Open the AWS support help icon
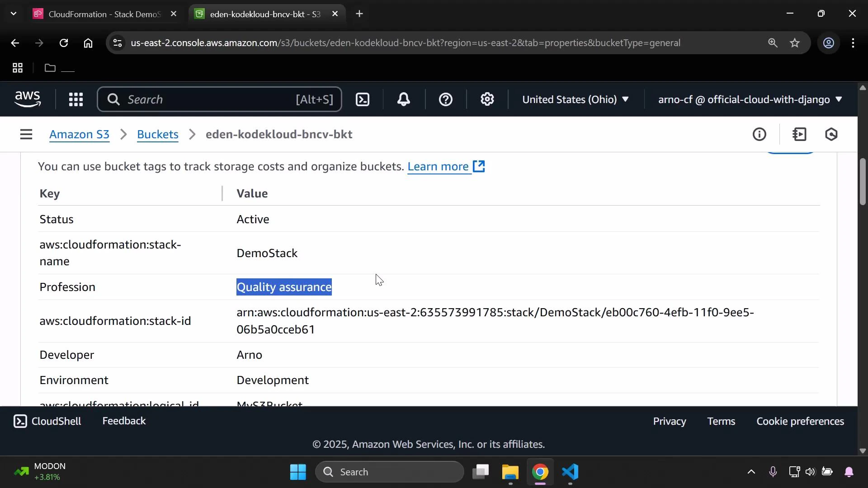The width and height of the screenshot is (868, 488). pyautogui.click(x=446, y=99)
